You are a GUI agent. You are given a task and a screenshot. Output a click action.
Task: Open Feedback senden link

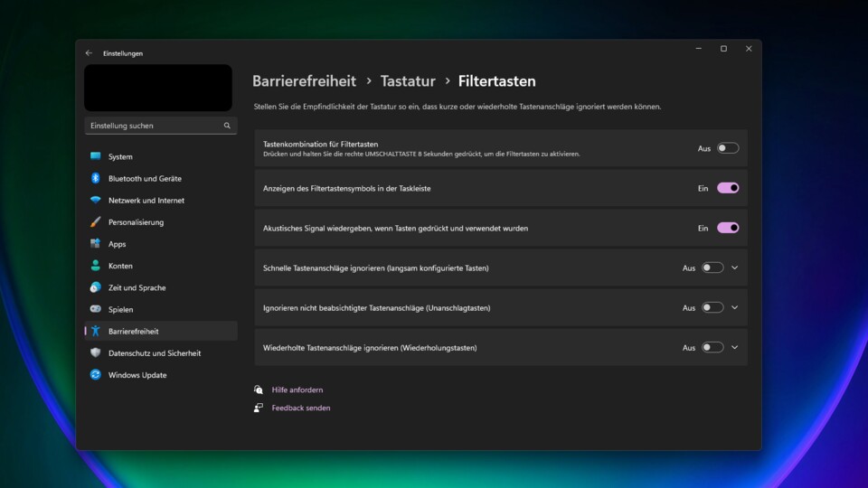click(300, 408)
